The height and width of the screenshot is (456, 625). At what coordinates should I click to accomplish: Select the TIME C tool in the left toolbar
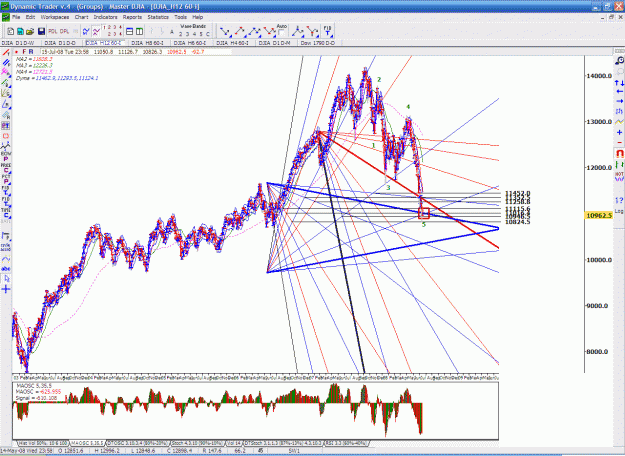pos(6,212)
